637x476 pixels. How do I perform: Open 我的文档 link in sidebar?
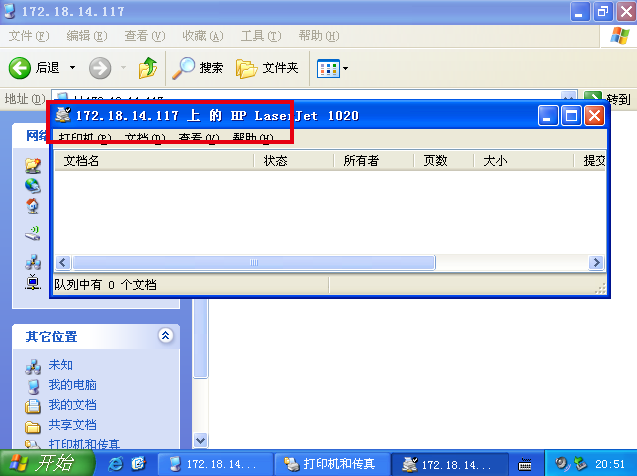pyautogui.click(x=72, y=405)
